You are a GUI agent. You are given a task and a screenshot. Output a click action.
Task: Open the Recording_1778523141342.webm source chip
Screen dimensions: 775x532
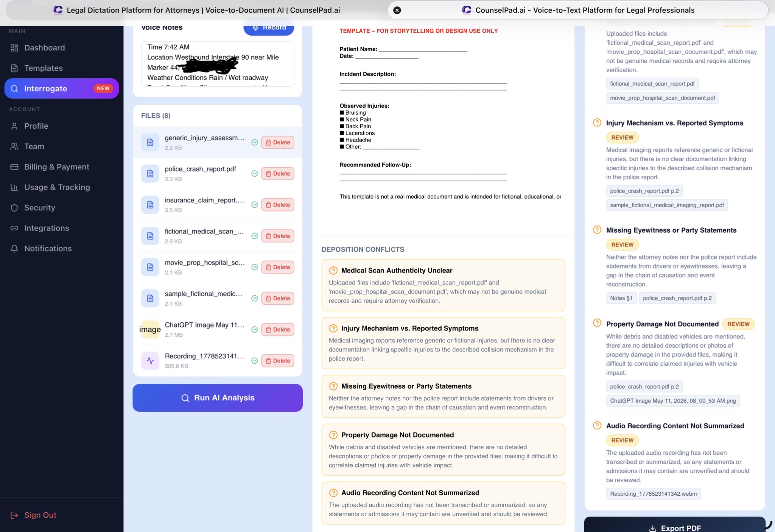[654, 494]
